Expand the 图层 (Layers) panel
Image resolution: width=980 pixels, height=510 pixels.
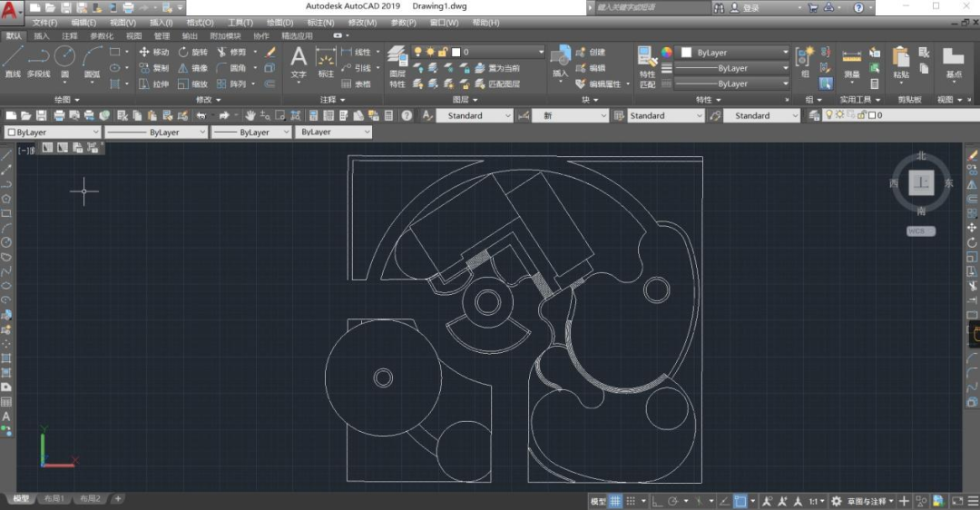click(x=465, y=100)
